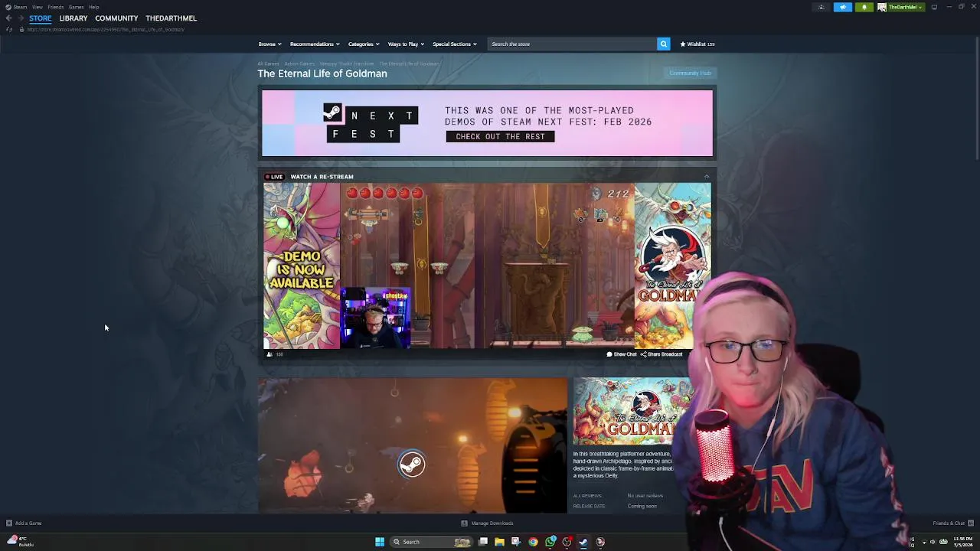Expand the Special Sections dropdown
The height and width of the screenshot is (551, 980).
tap(454, 44)
